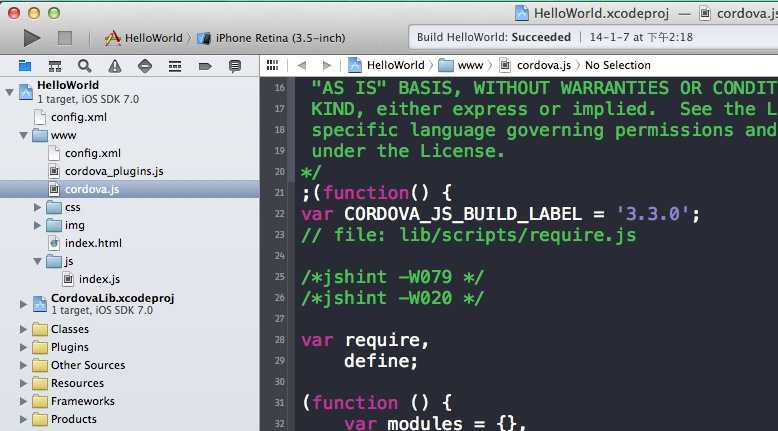Screen dimensions: 778x431
Task: Open the Test navigator diamond icon
Action: [x=145, y=66]
